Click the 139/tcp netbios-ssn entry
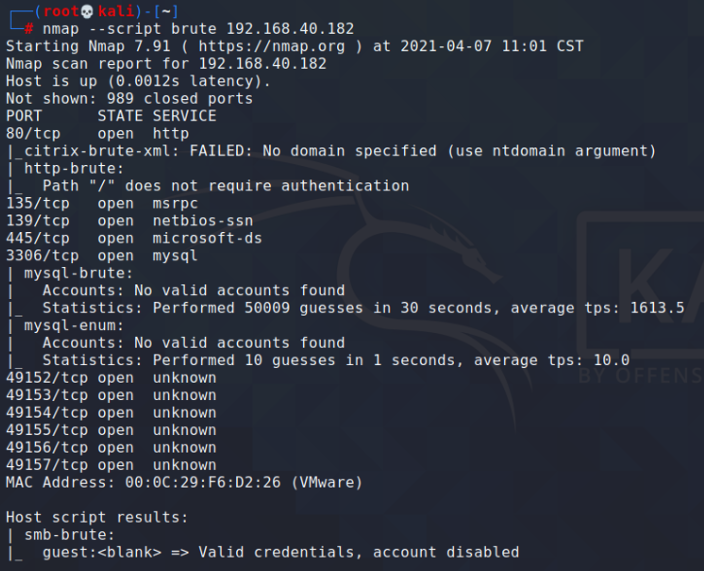The image size is (704, 571). pos(129,221)
